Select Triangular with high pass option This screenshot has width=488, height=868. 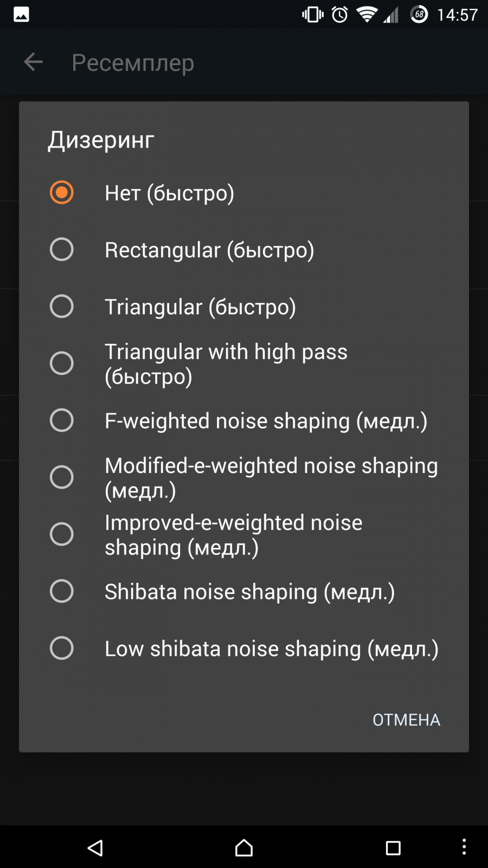tap(244, 363)
